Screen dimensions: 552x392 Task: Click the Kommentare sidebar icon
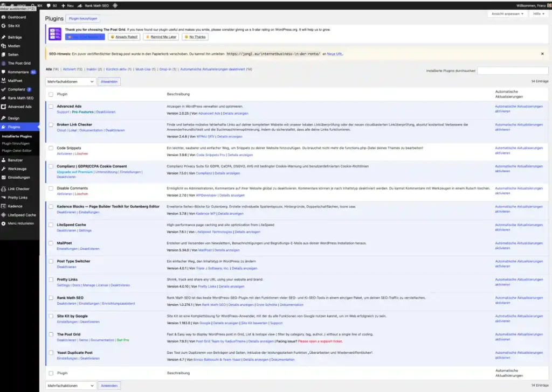(4, 72)
